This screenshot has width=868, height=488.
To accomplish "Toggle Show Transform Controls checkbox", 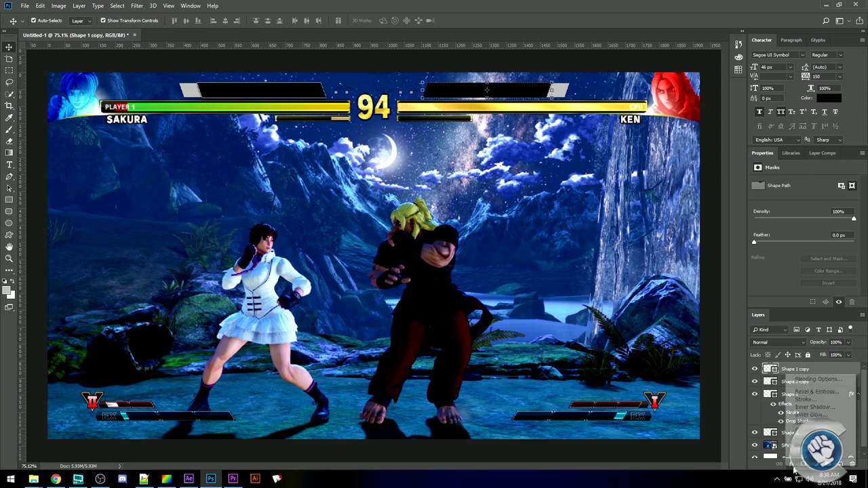I will coord(103,20).
